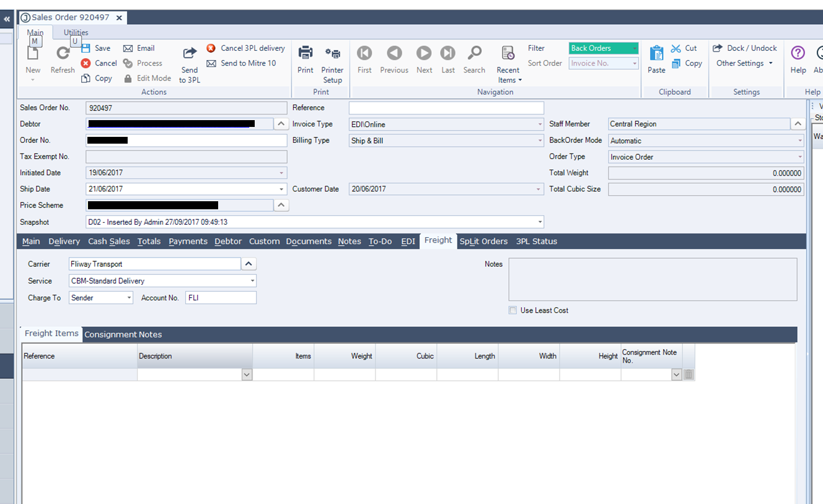Image resolution: width=823 pixels, height=504 pixels.
Task: Click the Send to 3PL icon
Action: tap(190, 54)
